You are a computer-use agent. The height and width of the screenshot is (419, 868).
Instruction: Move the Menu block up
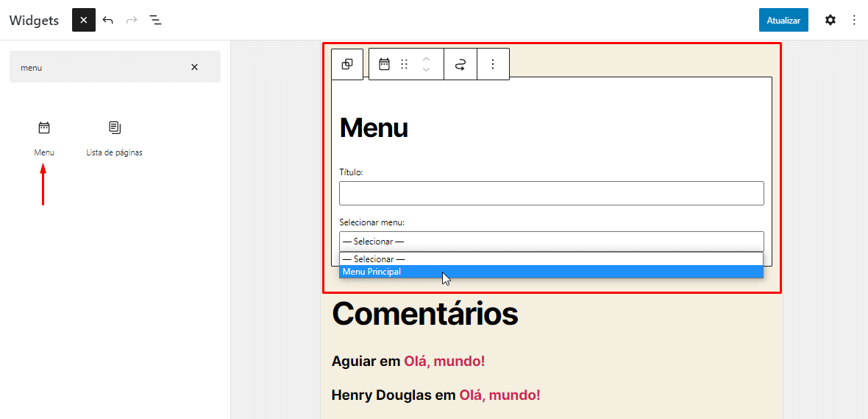click(426, 58)
